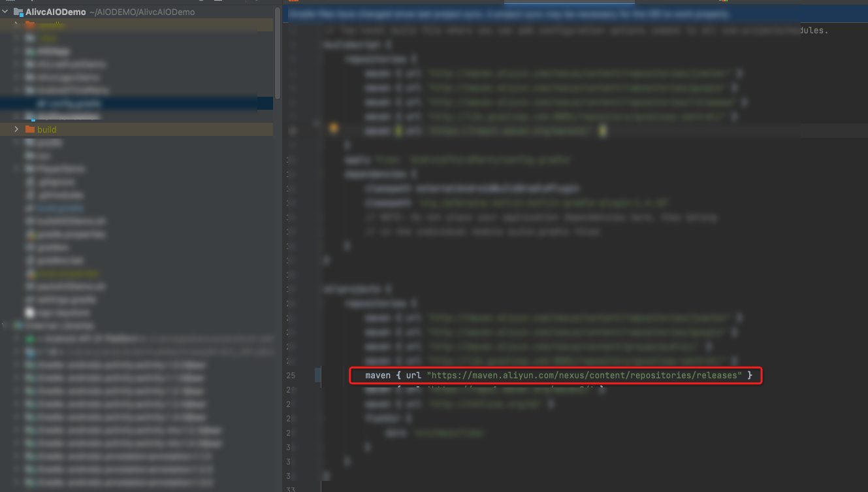Select the AlivcAIODemo project root row
Image resolution: width=868 pixels, height=492 pixels.
click(137, 12)
